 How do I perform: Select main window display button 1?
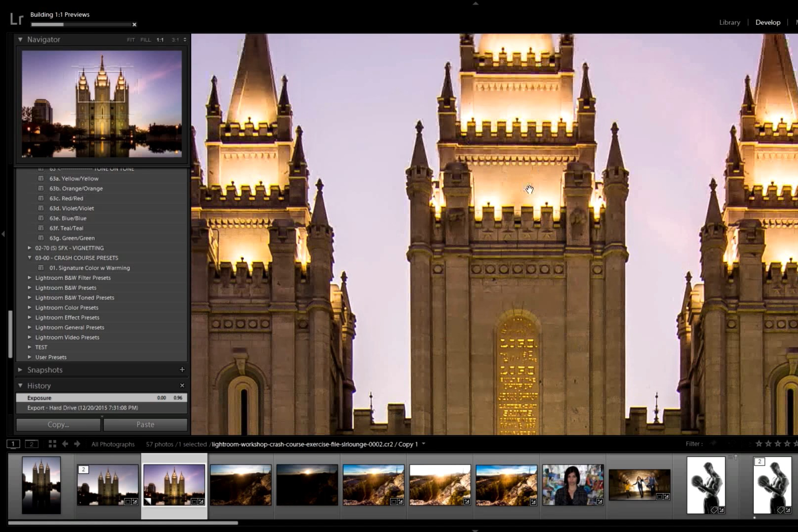point(13,444)
